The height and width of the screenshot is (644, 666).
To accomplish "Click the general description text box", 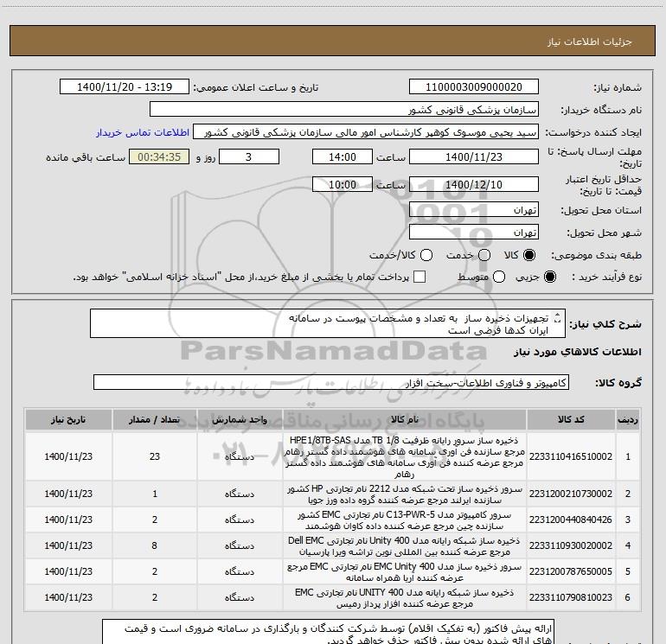I will point(328,323).
